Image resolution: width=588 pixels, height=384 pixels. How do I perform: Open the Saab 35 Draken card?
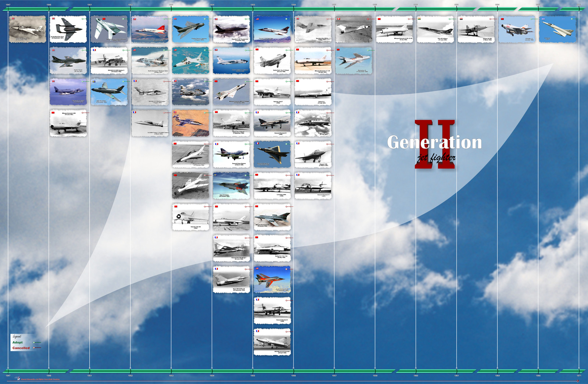click(232, 186)
